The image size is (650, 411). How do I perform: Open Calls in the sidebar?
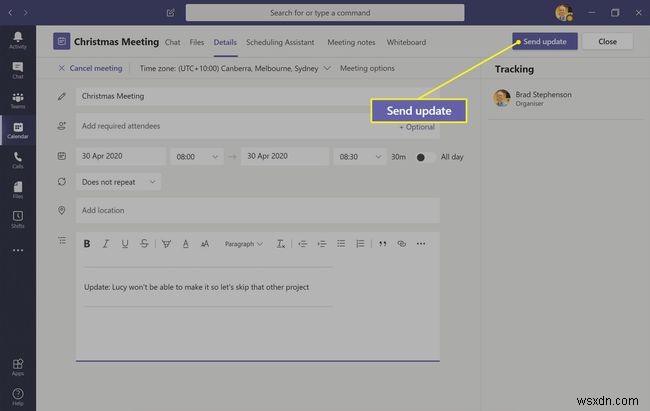pyautogui.click(x=18, y=160)
